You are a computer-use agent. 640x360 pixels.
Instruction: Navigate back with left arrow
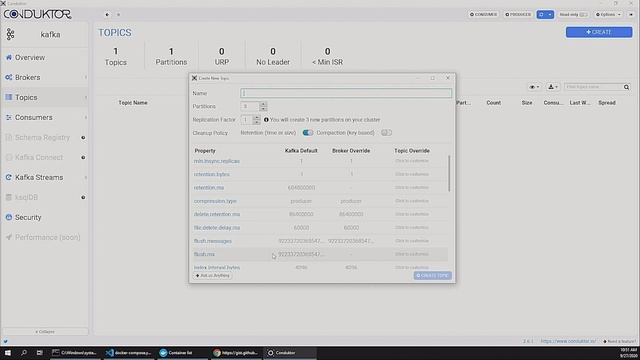coord(107,15)
